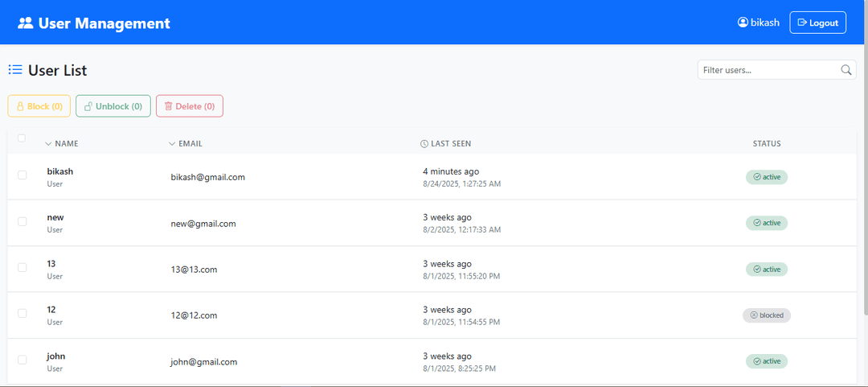Select the checkbox for user bikash
The width and height of the screenshot is (868, 387).
point(23,175)
